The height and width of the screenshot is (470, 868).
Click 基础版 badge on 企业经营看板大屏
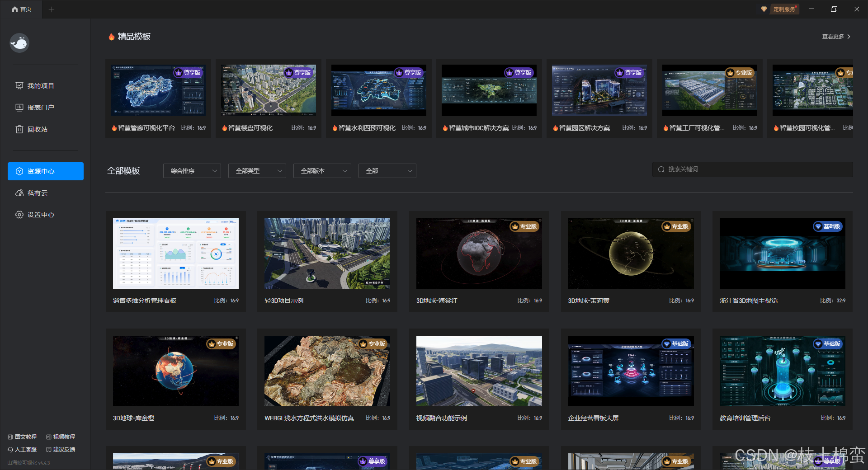click(675, 344)
